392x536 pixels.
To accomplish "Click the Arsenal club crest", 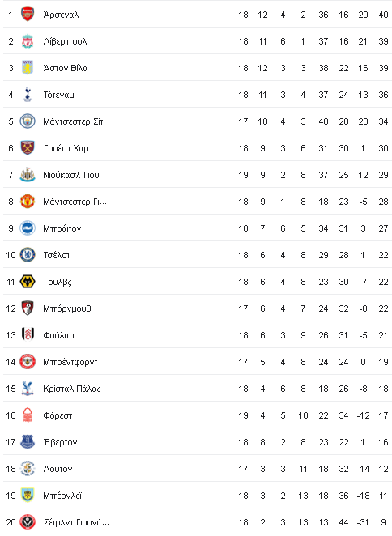I will (x=28, y=15).
